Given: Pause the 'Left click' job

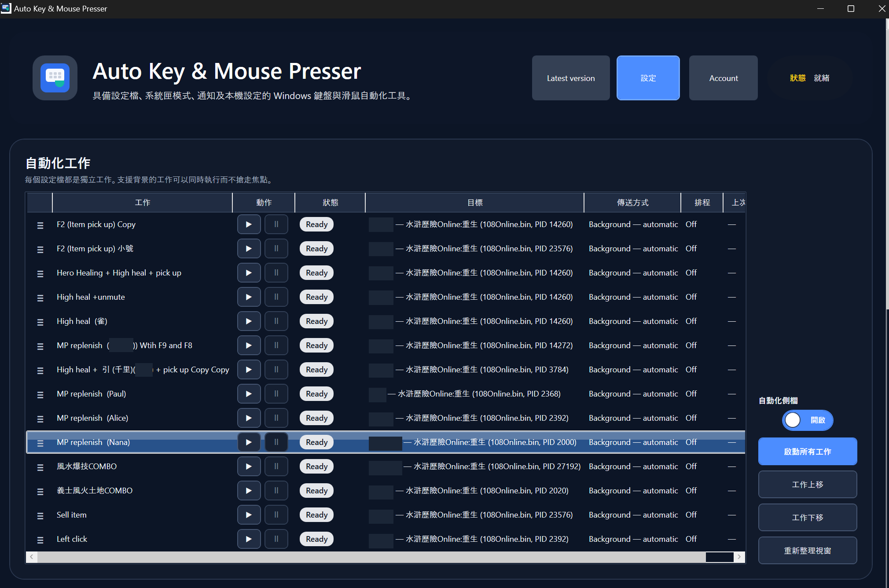Looking at the screenshot, I should (x=276, y=539).
